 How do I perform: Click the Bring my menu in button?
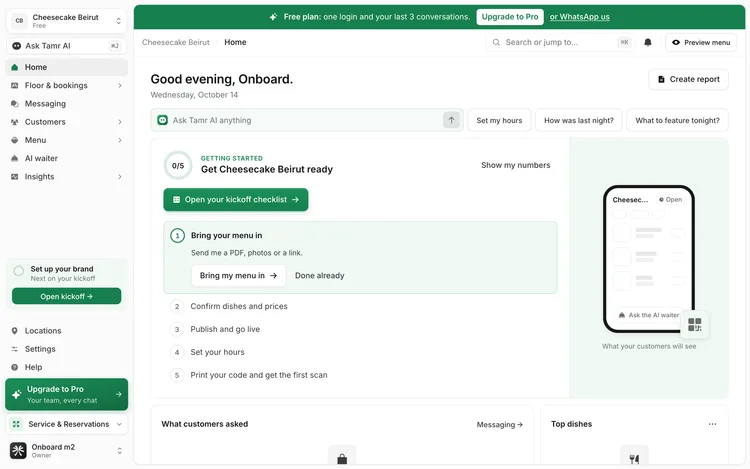239,276
